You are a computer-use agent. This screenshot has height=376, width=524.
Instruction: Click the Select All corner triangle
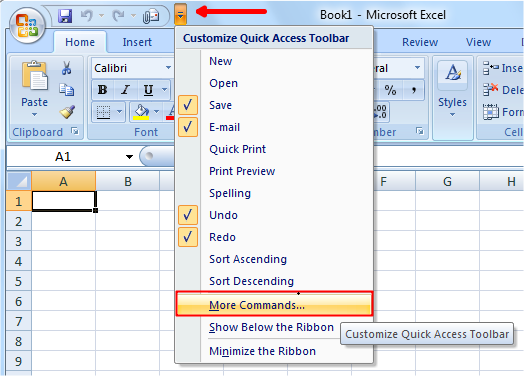coord(19,181)
